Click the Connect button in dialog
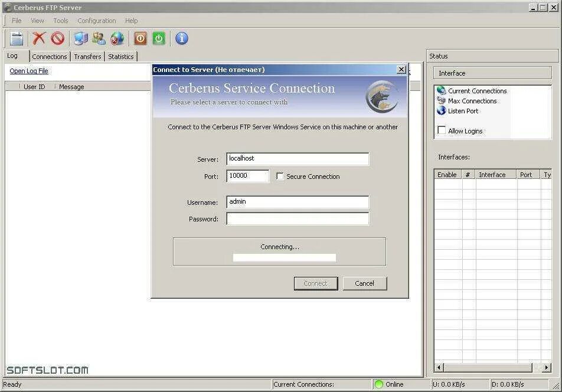The image size is (562, 392). [x=315, y=283]
